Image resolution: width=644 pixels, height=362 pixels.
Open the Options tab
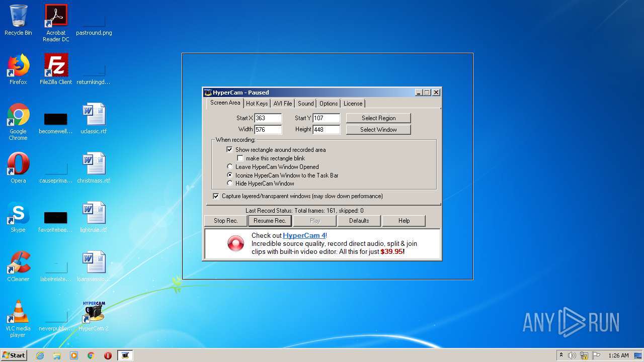click(329, 104)
